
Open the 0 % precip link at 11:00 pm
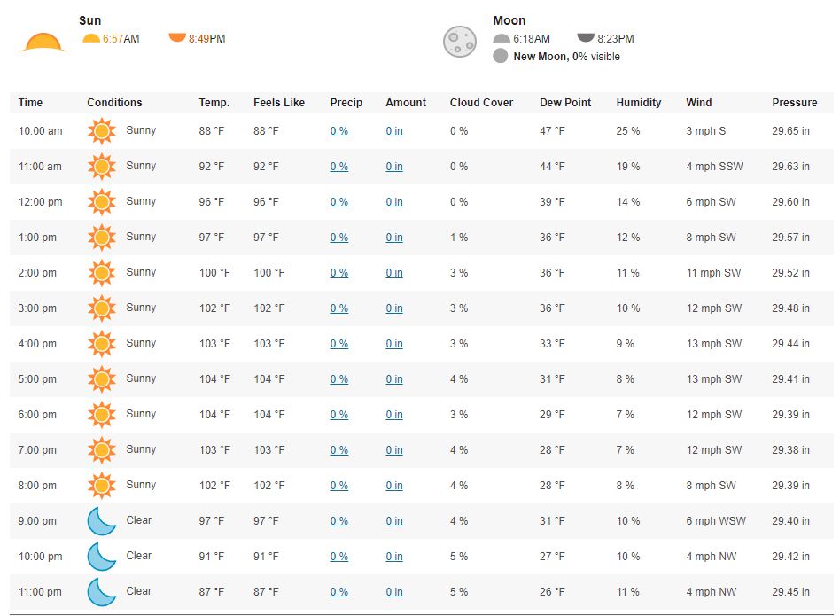tap(339, 592)
